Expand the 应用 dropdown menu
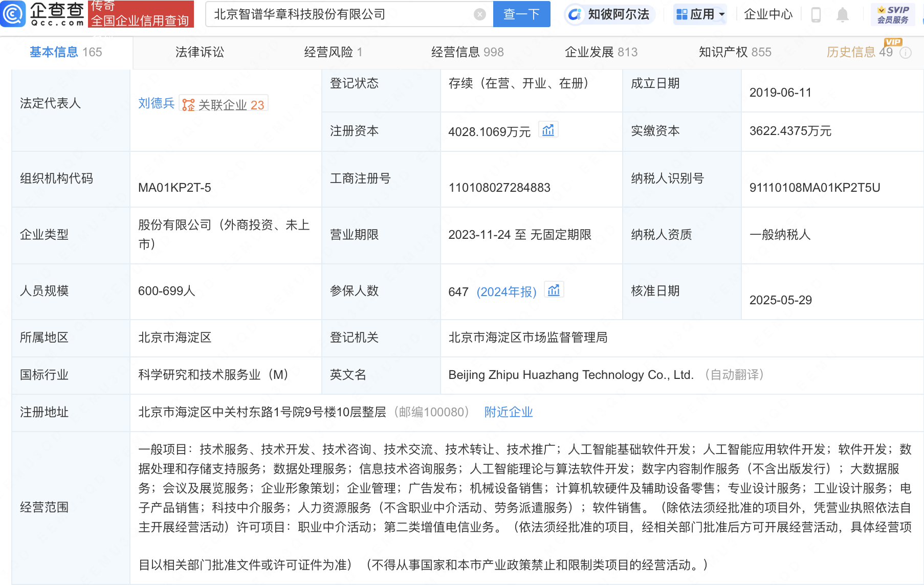The image size is (924, 585). tap(700, 14)
